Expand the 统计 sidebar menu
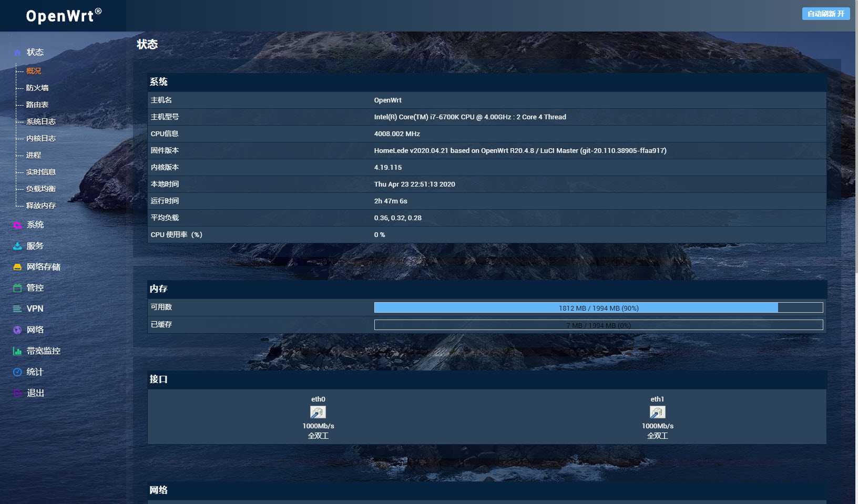 point(35,372)
